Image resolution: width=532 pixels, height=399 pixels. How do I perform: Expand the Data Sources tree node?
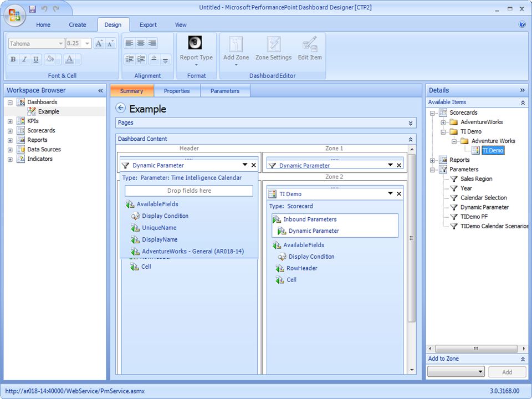click(10, 150)
